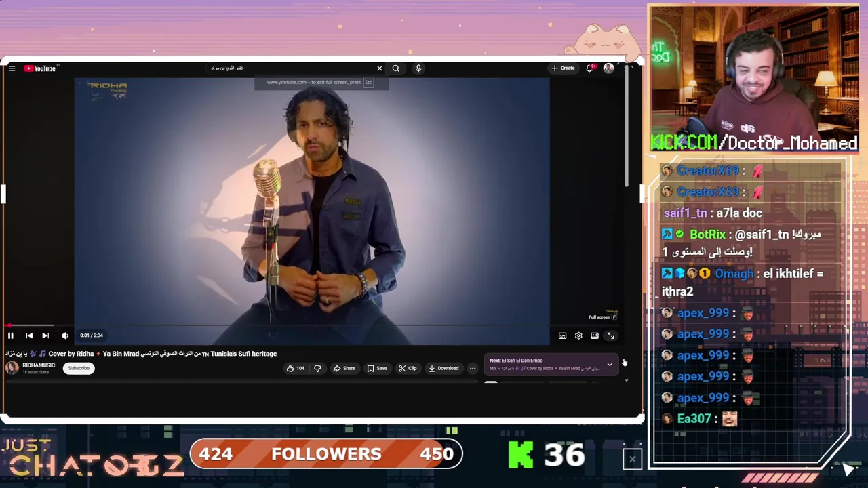
Task: Like the video
Action: [x=296, y=368]
